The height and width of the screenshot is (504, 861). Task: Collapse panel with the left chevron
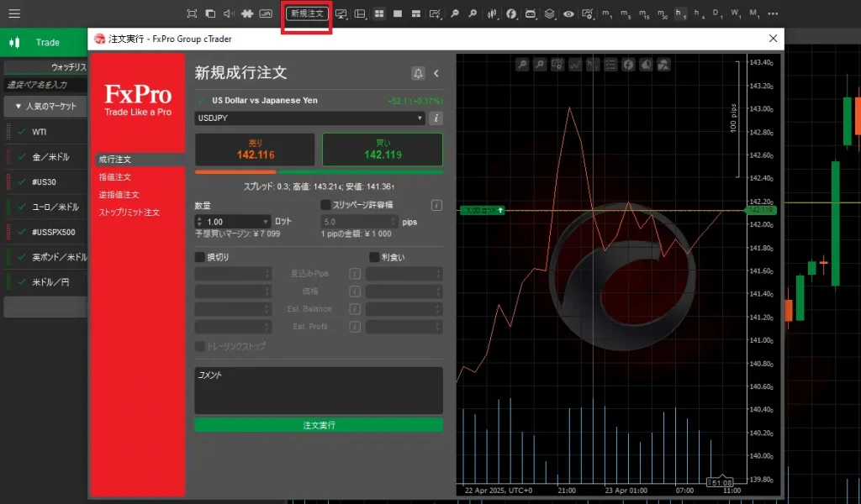coord(436,73)
